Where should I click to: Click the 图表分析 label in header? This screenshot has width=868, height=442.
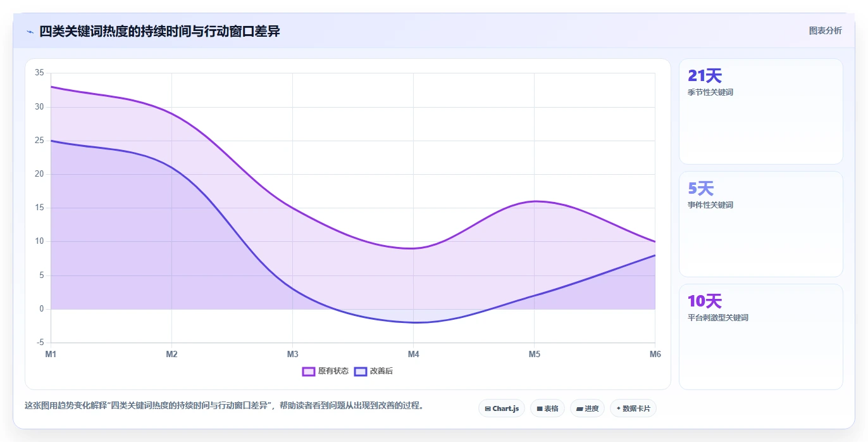point(825,30)
